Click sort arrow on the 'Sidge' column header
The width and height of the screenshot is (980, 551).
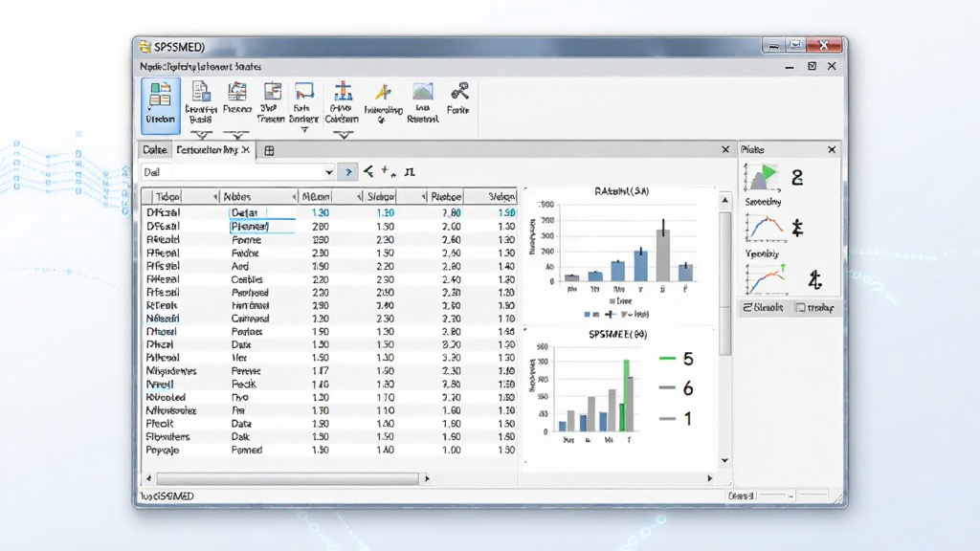[x=424, y=197]
